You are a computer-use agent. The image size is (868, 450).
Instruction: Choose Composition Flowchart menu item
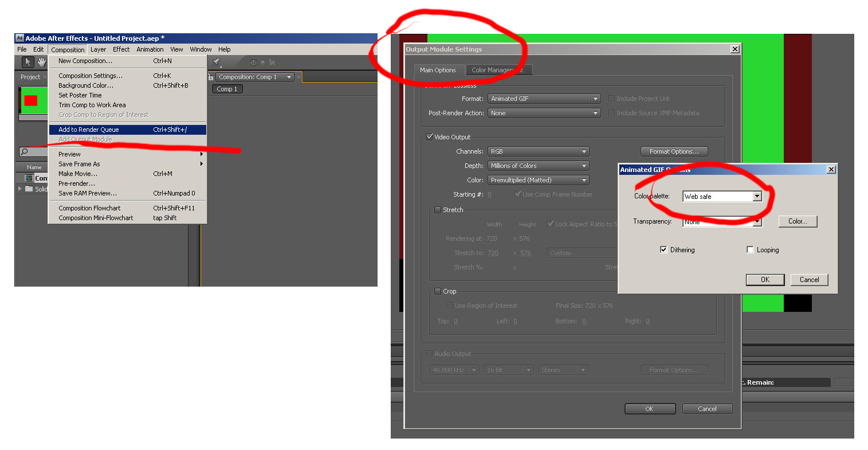128,208
